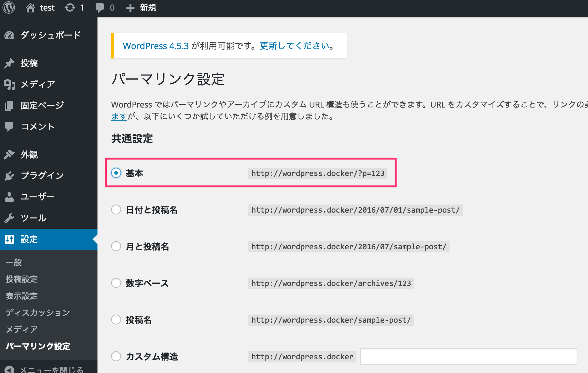Click the docker/sample-post/ URL sample
588x373 pixels.
[x=331, y=320]
